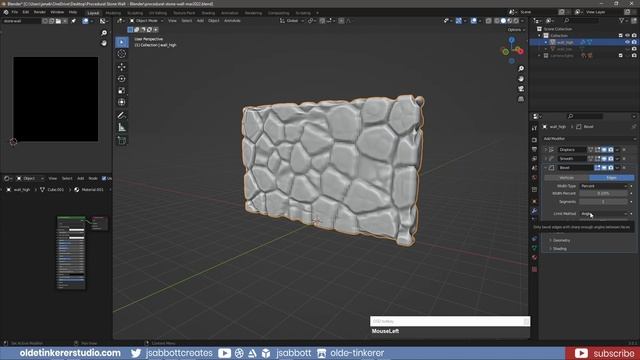Click the subscribe button in banner
Image resolution: width=640 pixels, height=360 pixels.
click(603, 353)
